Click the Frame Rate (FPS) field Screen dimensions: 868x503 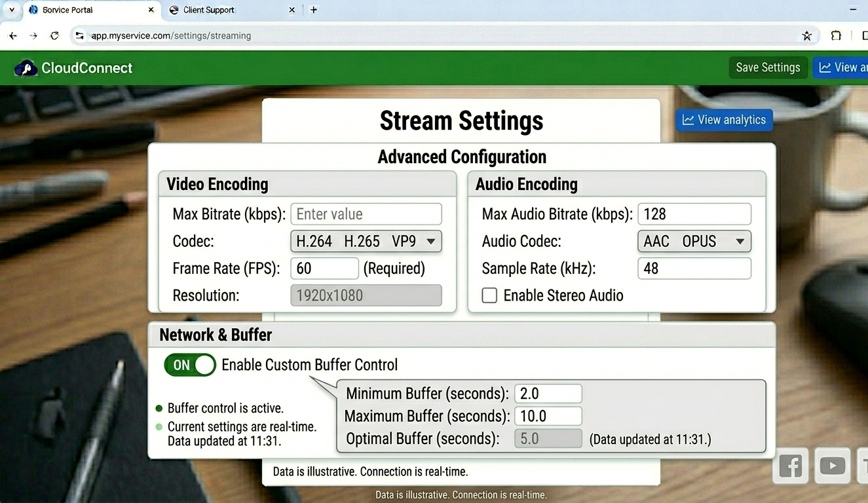(324, 269)
